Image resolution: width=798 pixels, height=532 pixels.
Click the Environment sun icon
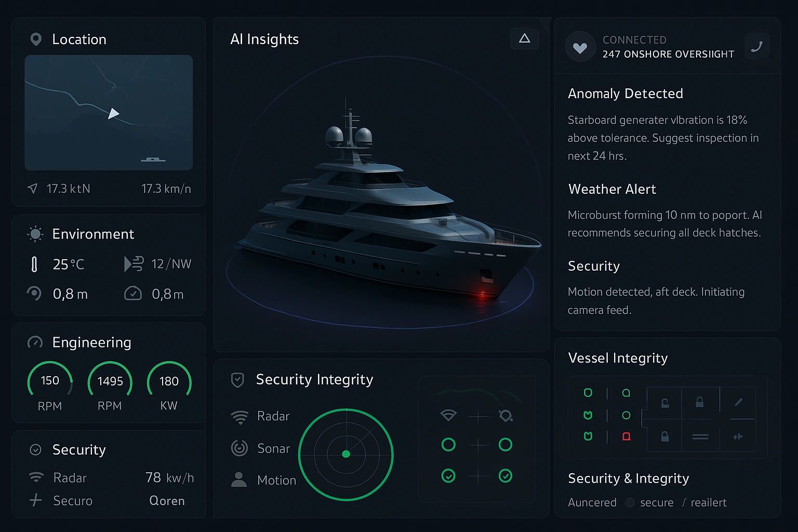pos(35,234)
